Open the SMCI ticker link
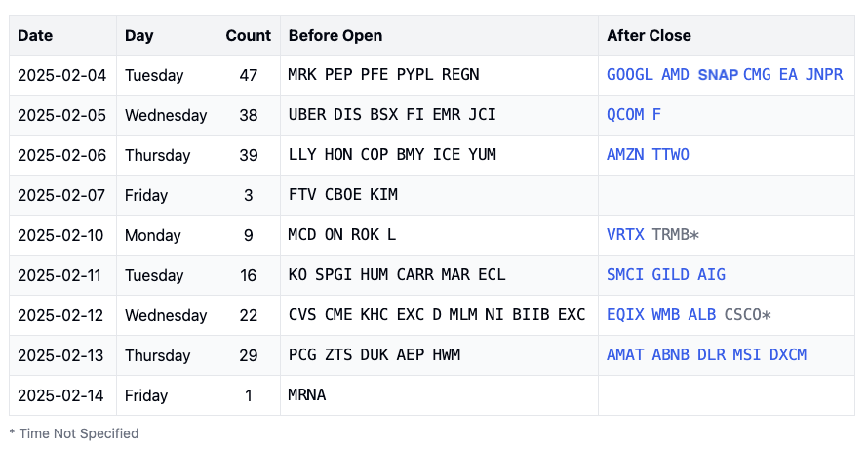Image resolution: width=868 pixels, height=451 pixels. (625, 275)
